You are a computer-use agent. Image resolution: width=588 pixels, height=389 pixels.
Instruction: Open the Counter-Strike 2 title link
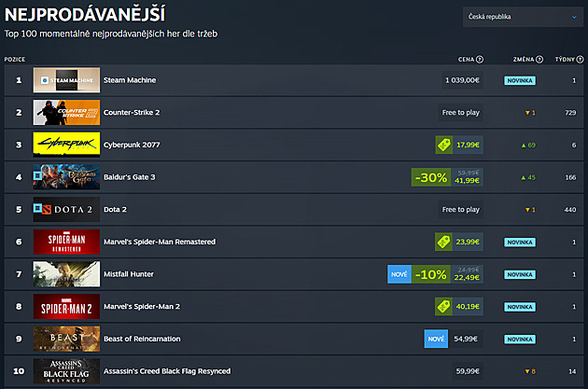132,113
